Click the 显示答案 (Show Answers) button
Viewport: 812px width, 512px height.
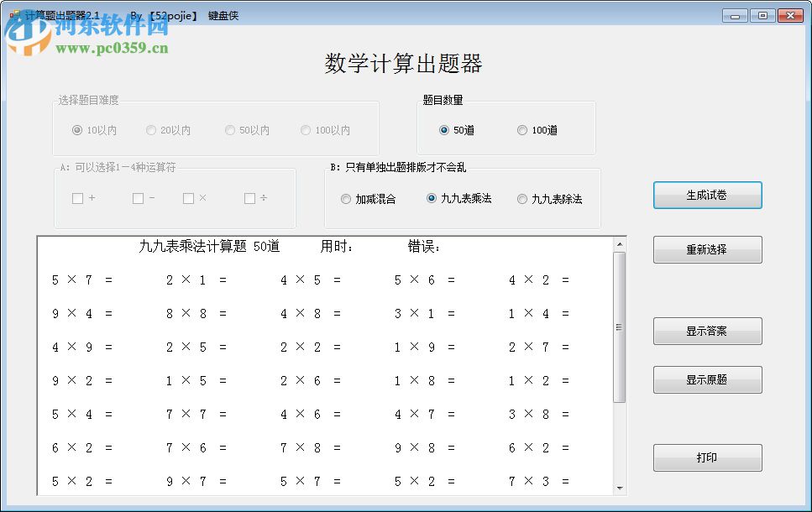click(x=707, y=331)
